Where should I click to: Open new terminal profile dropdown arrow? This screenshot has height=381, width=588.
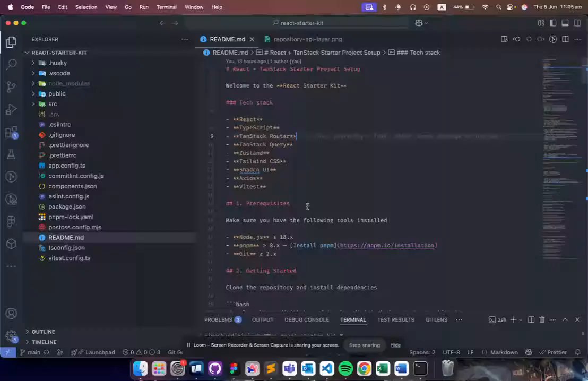pos(521,320)
